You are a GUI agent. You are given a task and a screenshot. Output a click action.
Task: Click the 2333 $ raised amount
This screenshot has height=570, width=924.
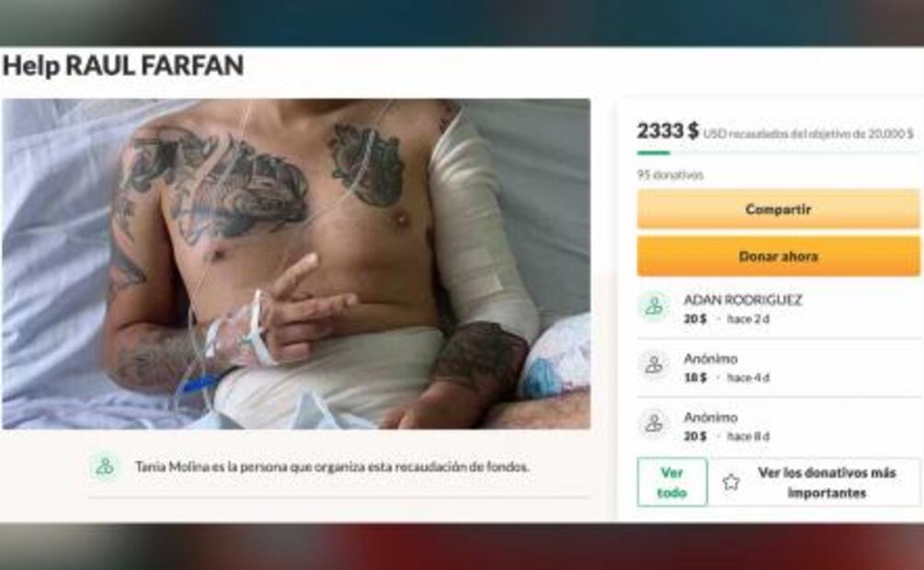point(667,131)
